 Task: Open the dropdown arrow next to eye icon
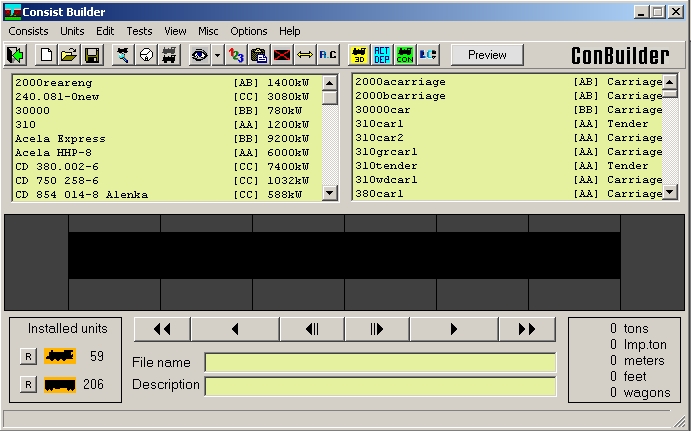point(217,55)
